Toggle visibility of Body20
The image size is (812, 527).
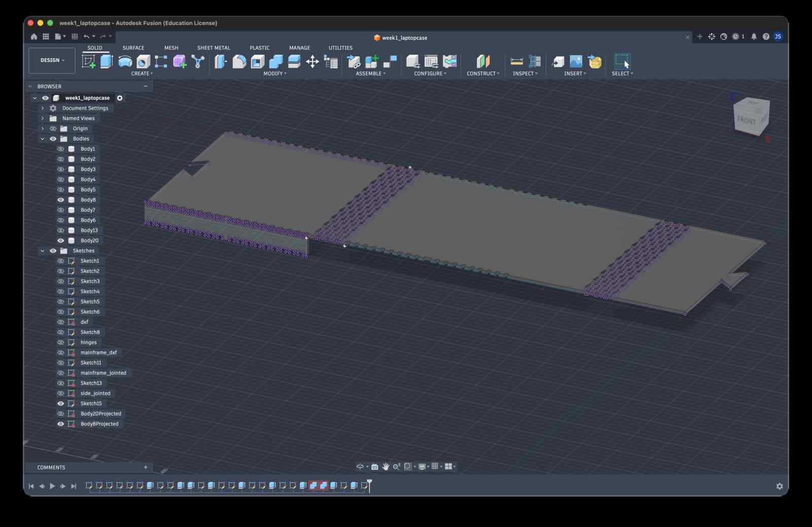(x=60, y=240)
